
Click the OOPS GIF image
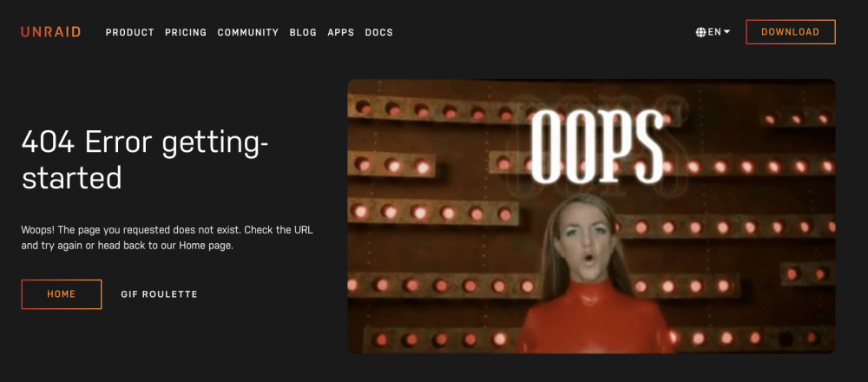click(591, 216)
